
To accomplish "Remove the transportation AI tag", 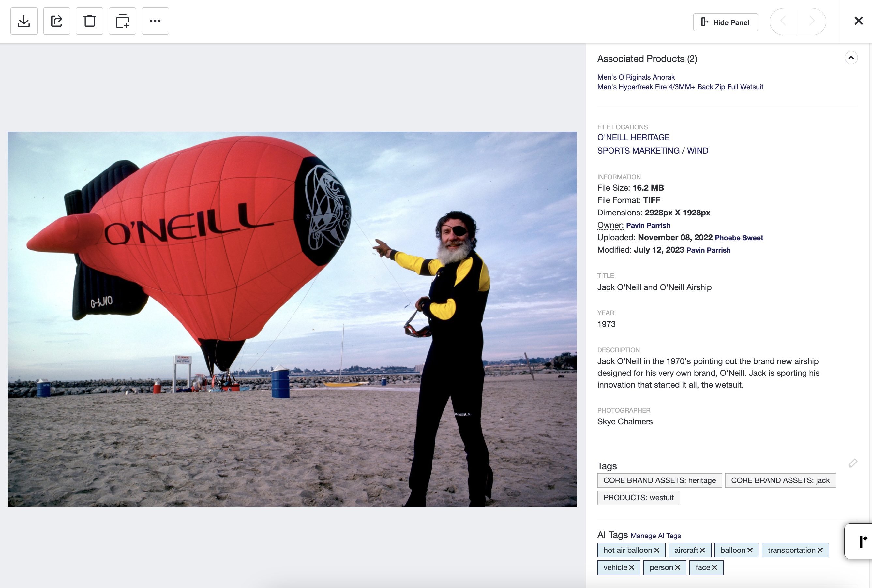I will (x=820, y=550).
